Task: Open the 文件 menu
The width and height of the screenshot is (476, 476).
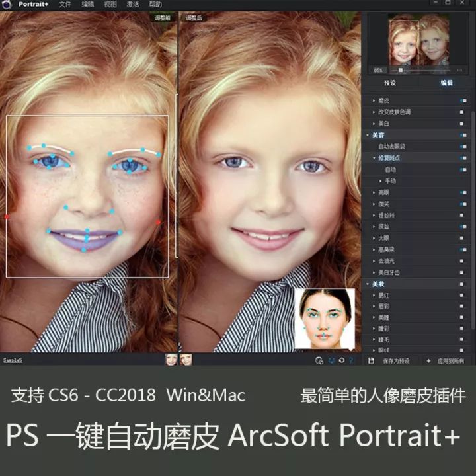Action: [x=65, y=5]
